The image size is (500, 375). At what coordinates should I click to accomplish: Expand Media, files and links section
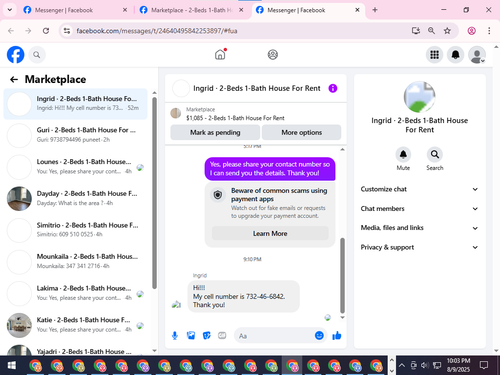click(x=419, y=228)
